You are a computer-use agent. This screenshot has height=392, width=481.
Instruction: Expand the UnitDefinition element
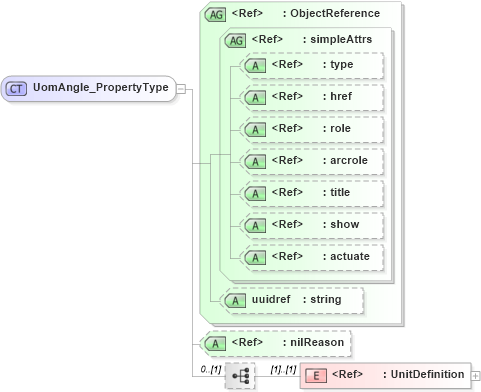475,376
